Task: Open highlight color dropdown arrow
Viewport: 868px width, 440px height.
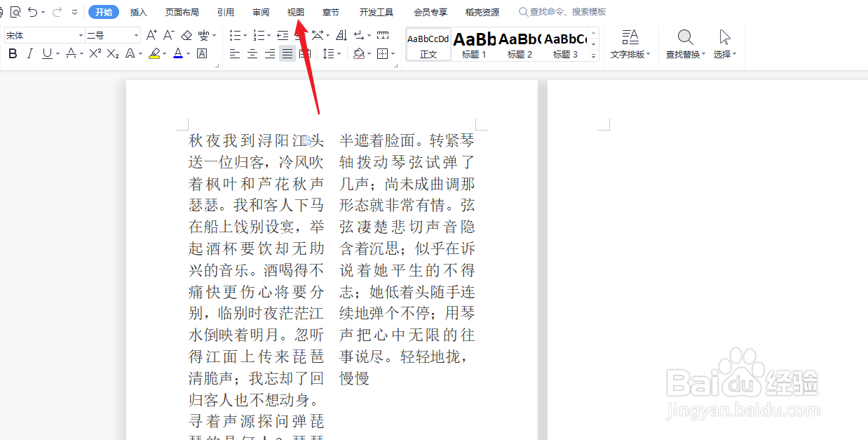Action: (x=165, y=54)
